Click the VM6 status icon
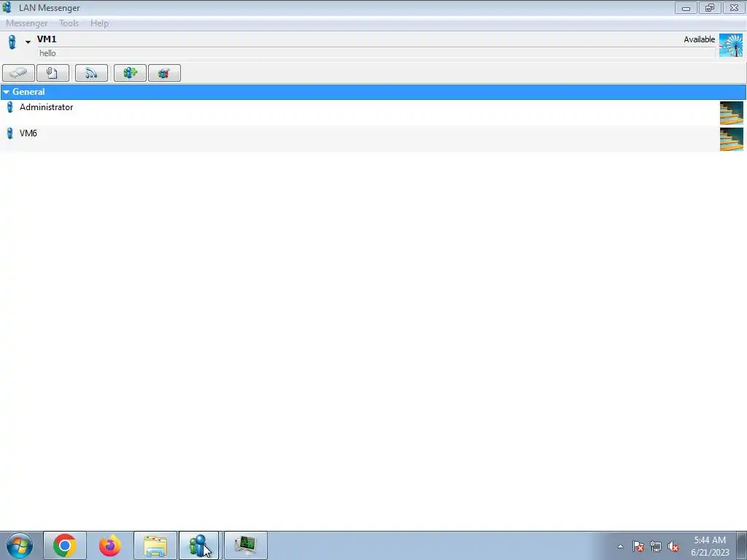 pos(10,133)
